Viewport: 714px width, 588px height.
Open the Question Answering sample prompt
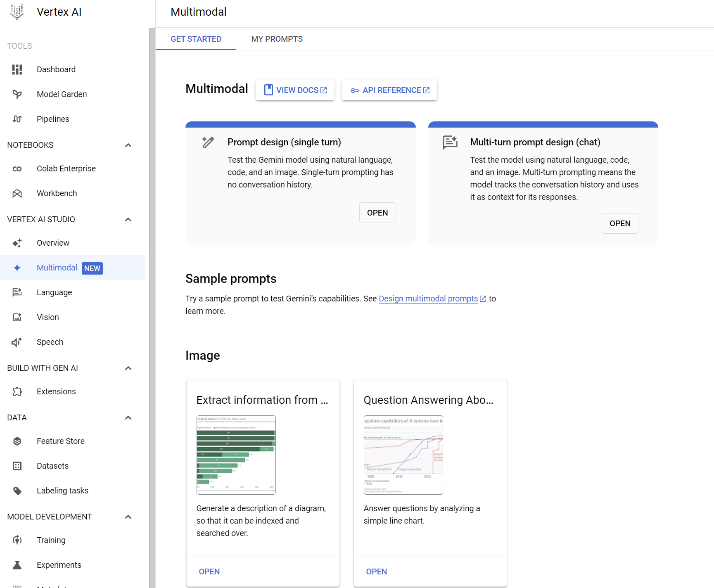coord(377,571)
